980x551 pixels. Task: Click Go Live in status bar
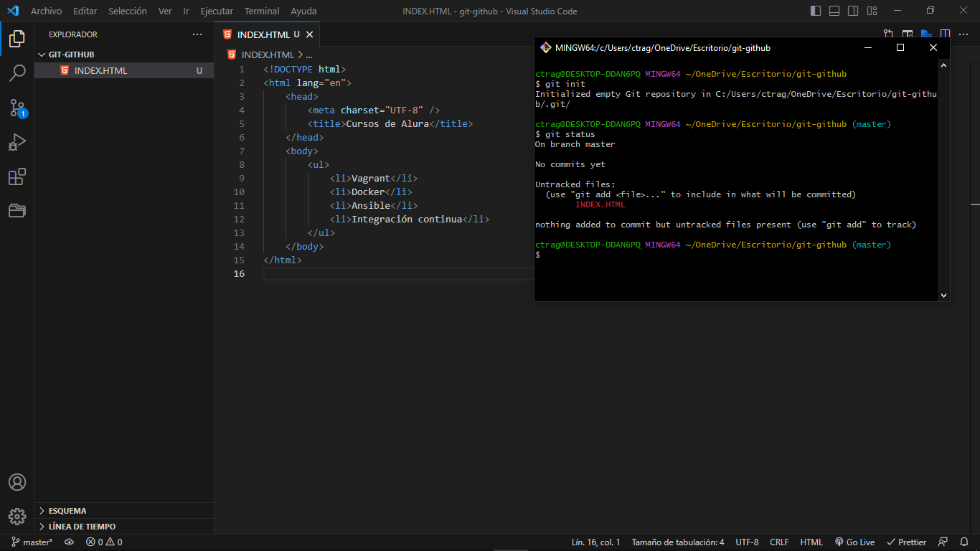854,542
